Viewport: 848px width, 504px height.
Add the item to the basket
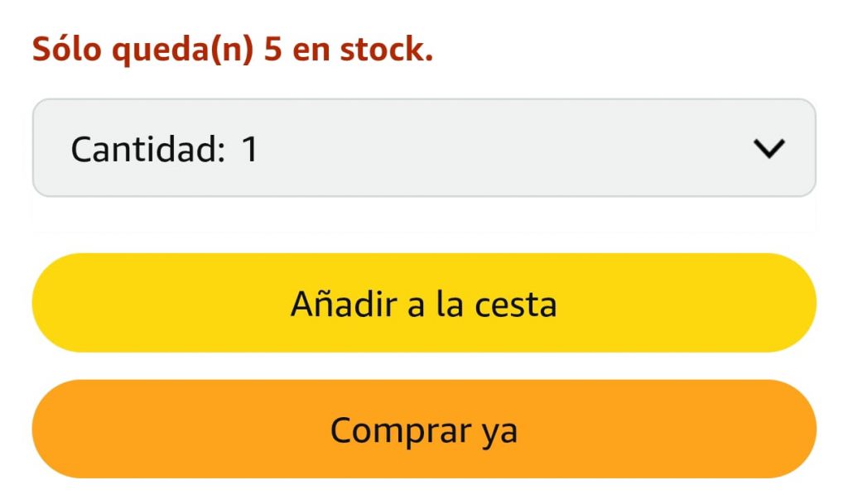click(x=423, y=303)
